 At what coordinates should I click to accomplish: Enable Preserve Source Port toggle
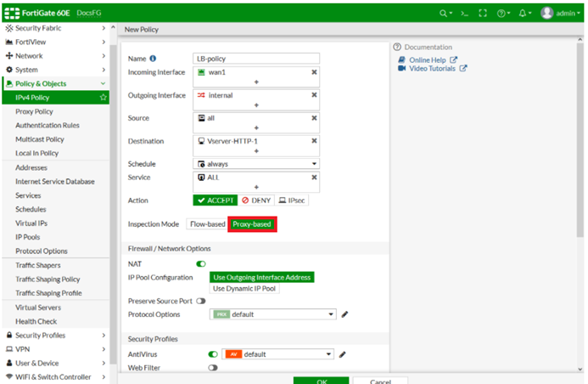click(201, 301)
